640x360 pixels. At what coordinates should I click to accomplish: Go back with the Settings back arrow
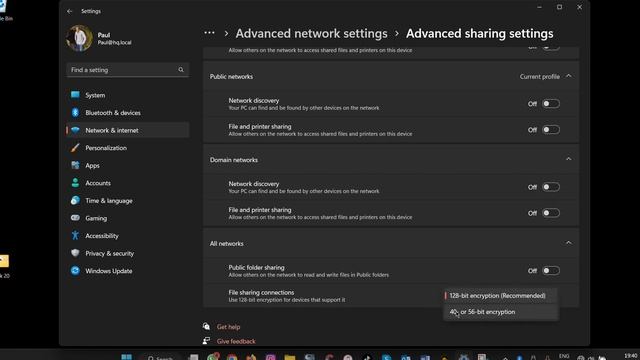pos(69,11)
